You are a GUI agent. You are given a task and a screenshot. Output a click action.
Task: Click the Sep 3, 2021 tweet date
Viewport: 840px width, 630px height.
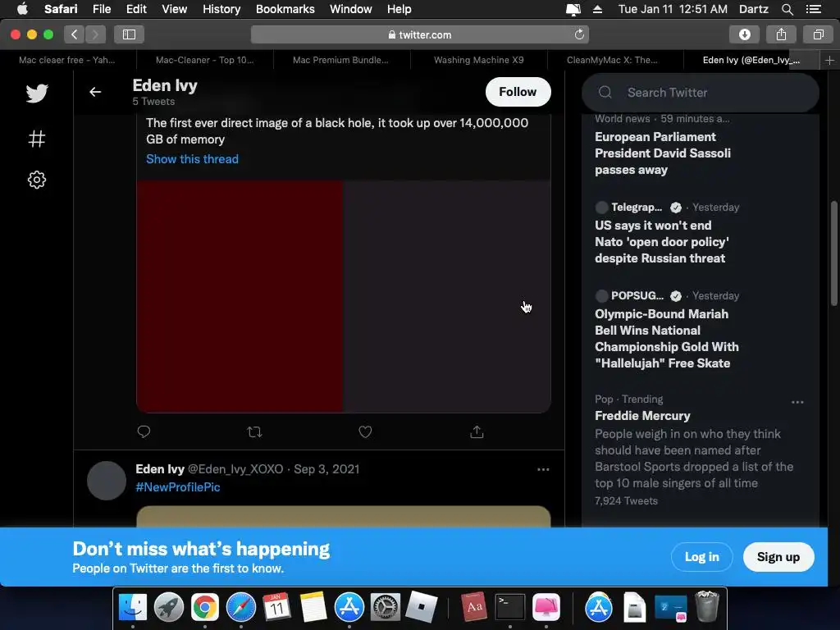pos(326,469)
